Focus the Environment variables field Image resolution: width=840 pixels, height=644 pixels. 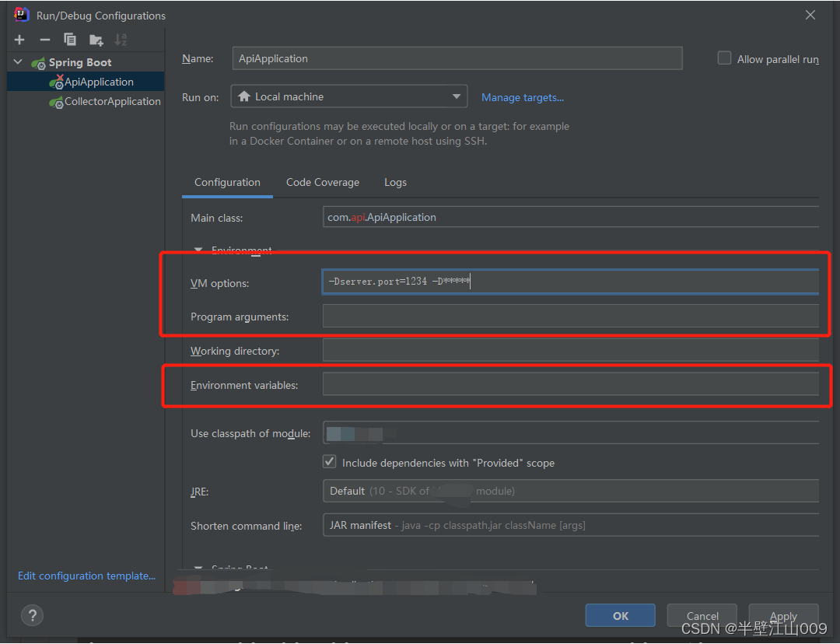[571, 384]
